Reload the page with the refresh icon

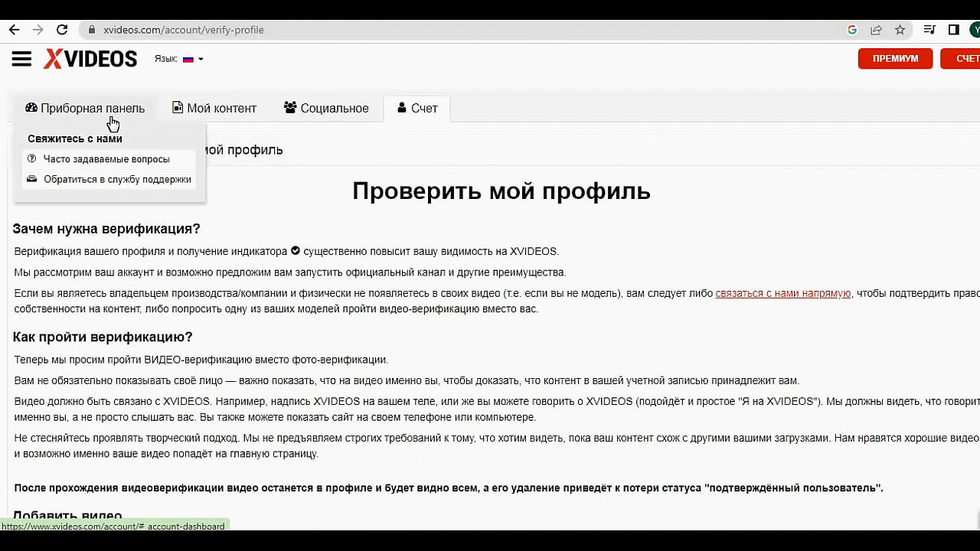click(x=63, y=30)
